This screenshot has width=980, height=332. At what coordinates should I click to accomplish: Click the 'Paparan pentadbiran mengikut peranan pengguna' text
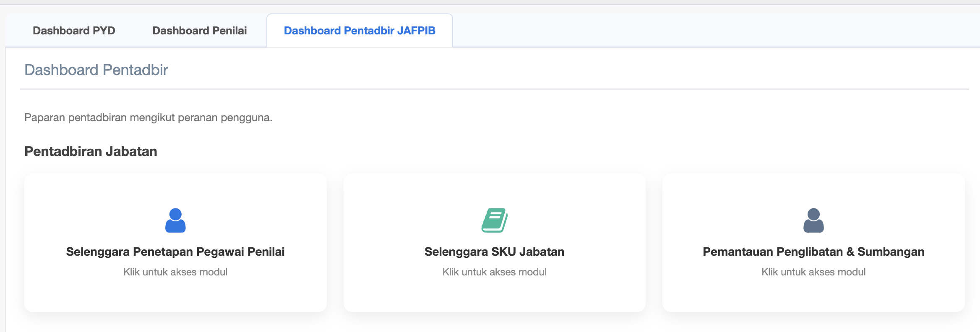pyautogui.click(x=148, y=117)
